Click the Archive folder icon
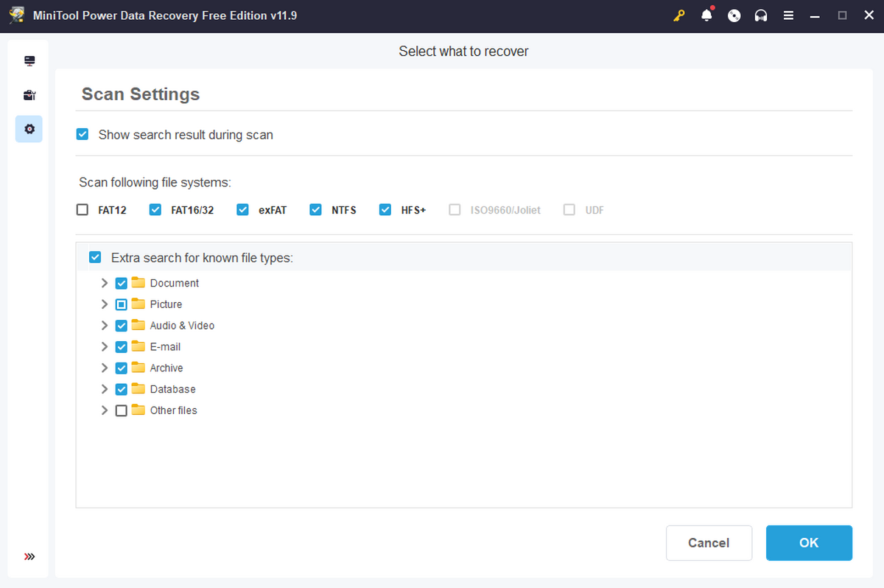884x588 pixels. coord(138,368)
